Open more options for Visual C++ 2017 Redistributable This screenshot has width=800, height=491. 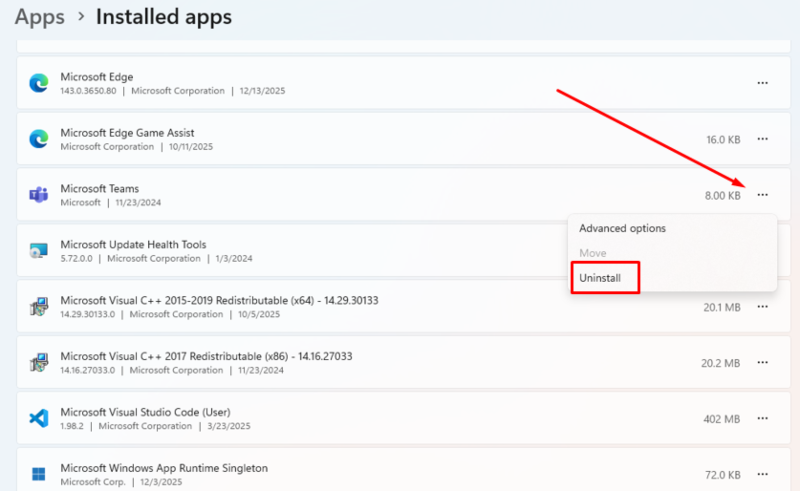point(763,362)
